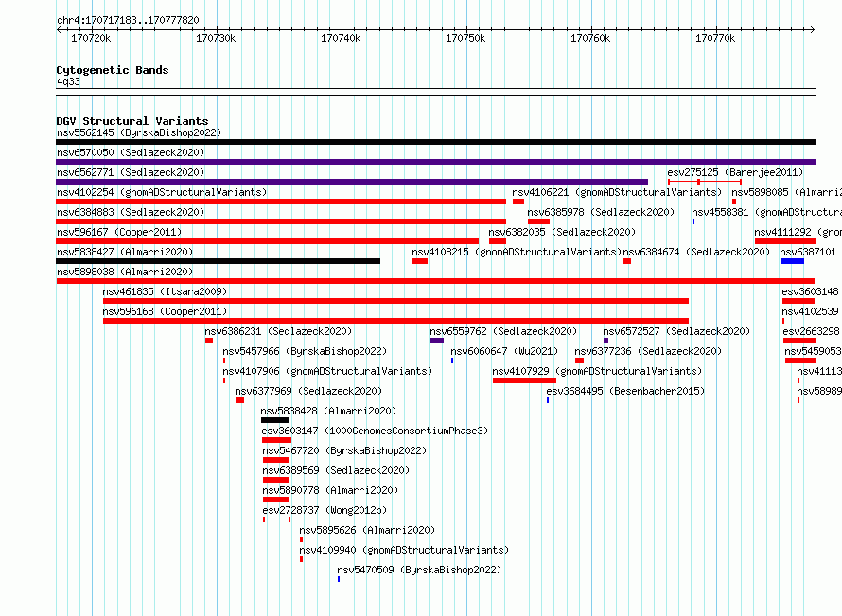
Task: Open the nsv5890778 (Almarri2020) label
Action: (330, 490)
